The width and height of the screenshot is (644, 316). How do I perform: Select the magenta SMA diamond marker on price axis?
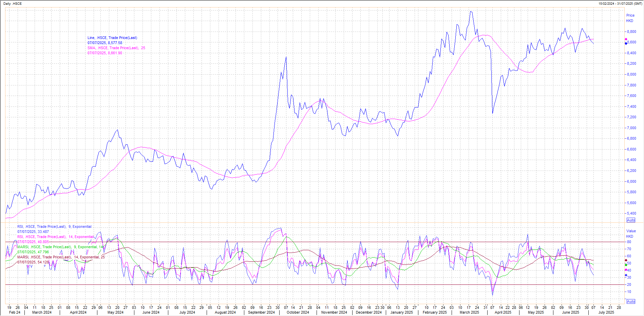pos(626,39)
